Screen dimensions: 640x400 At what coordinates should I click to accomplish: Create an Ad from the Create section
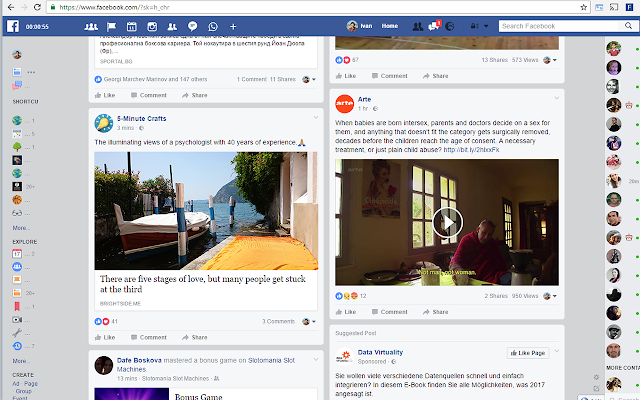click(16, 384)
